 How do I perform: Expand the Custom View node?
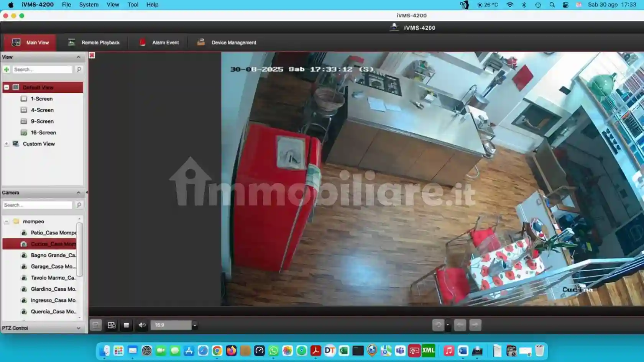(x=7, y=144)
